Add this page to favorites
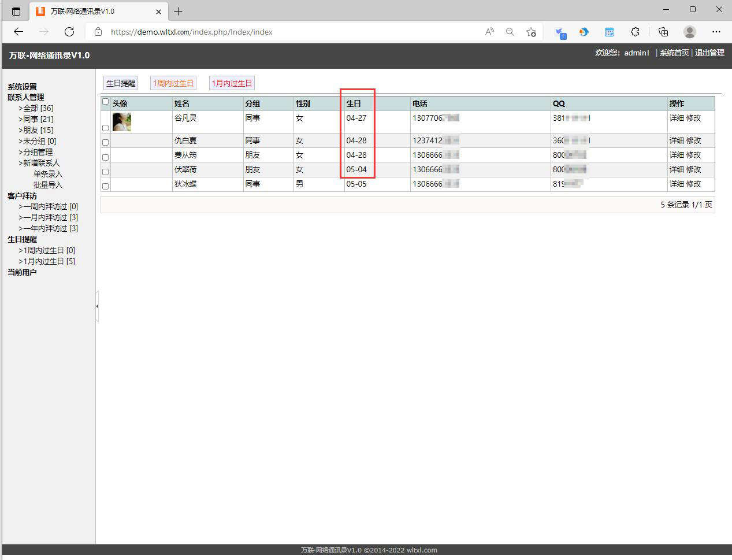 [531, 32]
